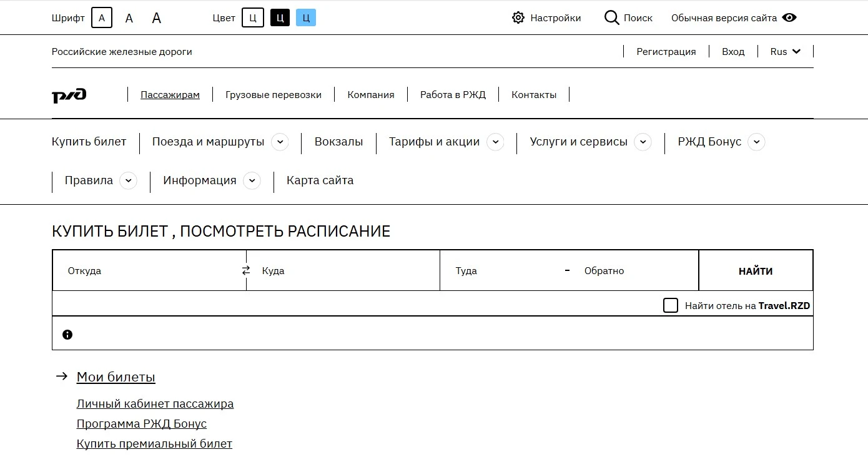
Task: Expand the Поезда и маршруты dropdown
Action: tap(280, 142)
